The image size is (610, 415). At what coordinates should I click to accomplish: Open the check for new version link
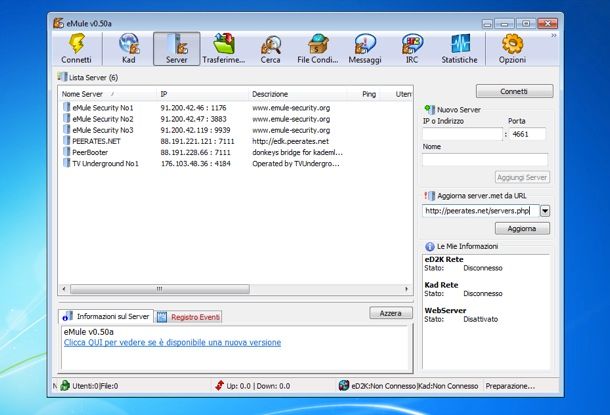click(x=172, y=343)
